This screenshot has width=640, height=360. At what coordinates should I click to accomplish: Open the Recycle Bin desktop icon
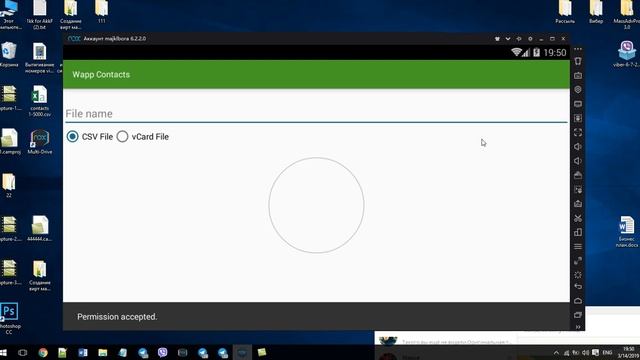pyautogui.click(x=9, y=55)
